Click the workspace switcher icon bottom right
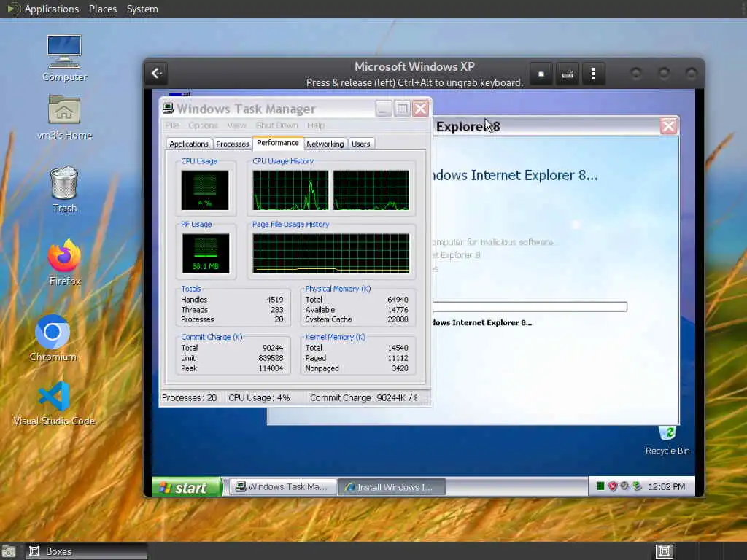Image resolution: width=747 pixels, height=560 pixels. 665,551
